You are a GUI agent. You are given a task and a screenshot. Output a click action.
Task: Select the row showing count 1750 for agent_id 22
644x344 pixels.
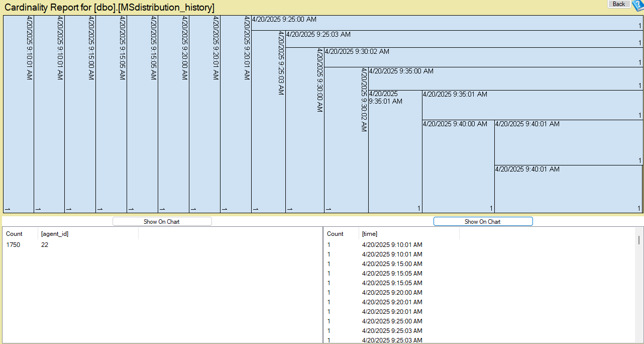click(50, 244)
